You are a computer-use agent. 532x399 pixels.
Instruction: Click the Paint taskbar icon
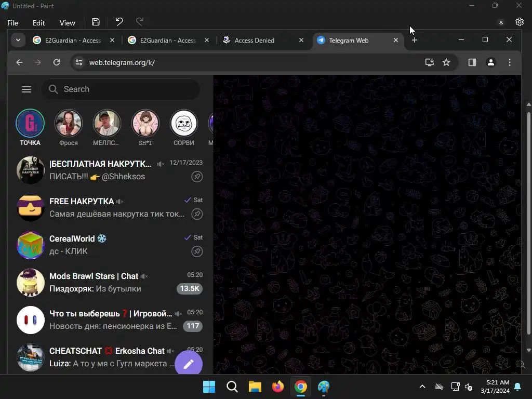[x=324, y=387]
